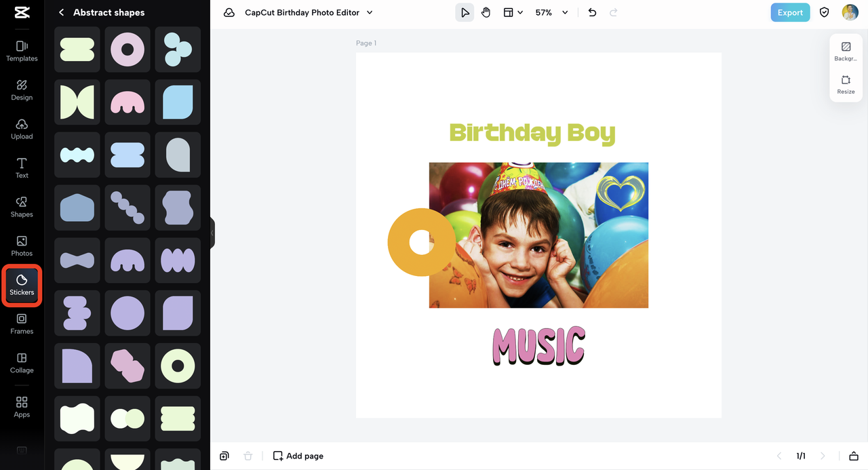Open the Resize option
This screenshot has height=470, width=868.
pos(846,85)
